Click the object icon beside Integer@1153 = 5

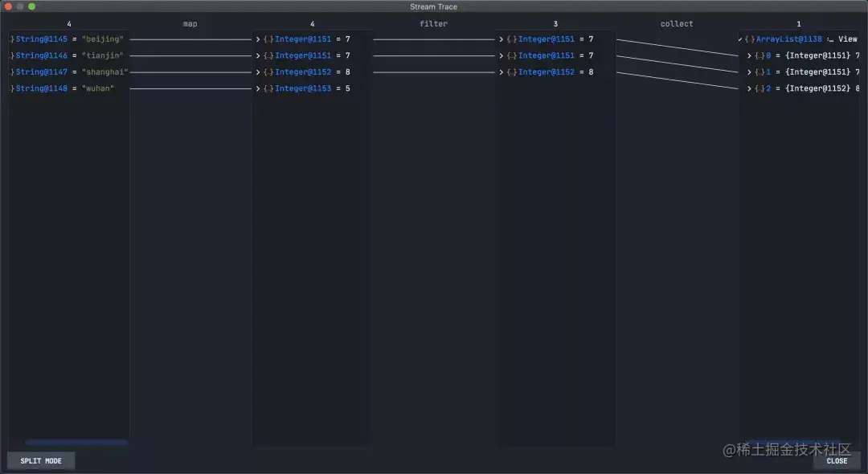tap(268, 88)
